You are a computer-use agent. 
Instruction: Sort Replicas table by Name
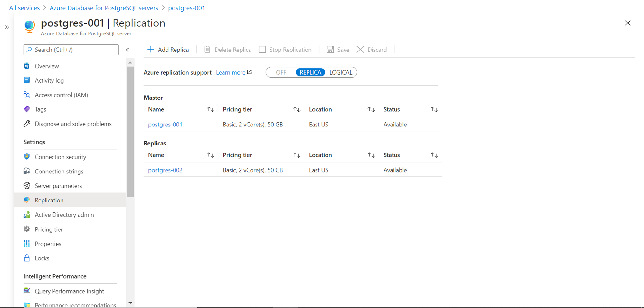(211, 155)
